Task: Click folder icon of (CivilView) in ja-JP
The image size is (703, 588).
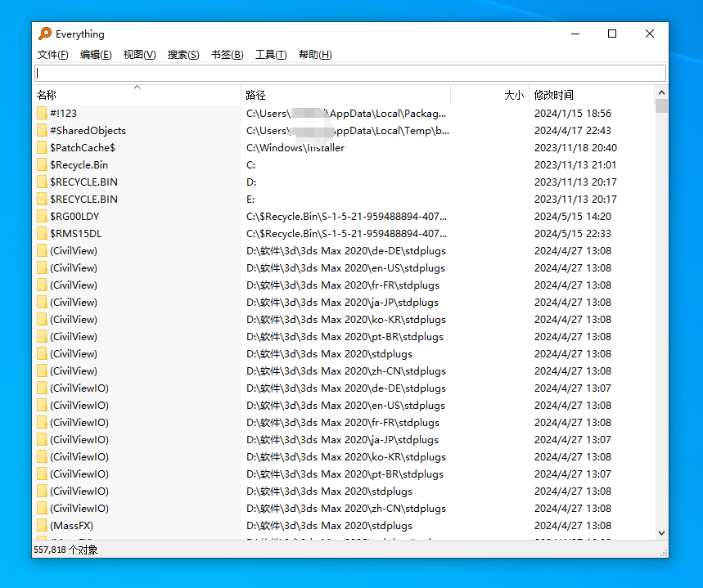Action: point(42,302)
